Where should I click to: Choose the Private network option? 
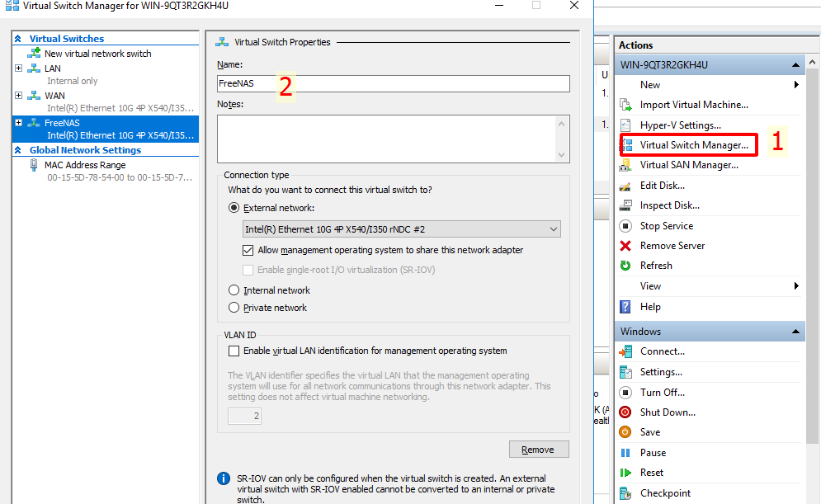(234, 308)
